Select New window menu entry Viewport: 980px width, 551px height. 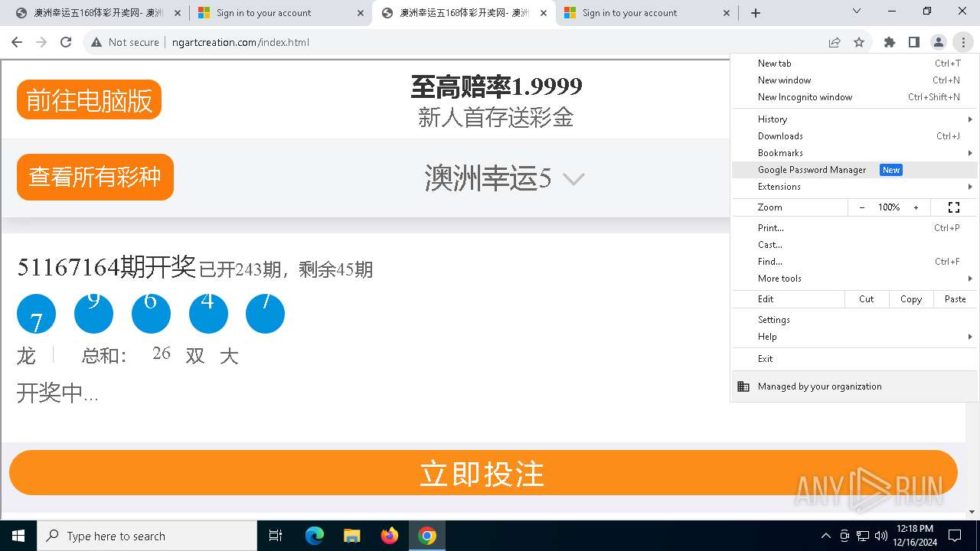coord(854,80)
